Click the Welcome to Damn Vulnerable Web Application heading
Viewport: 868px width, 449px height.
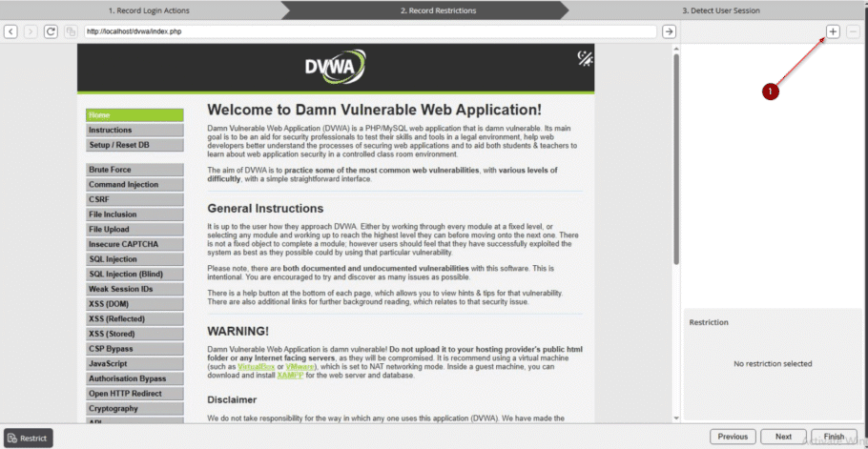click(x=374, y=109)
